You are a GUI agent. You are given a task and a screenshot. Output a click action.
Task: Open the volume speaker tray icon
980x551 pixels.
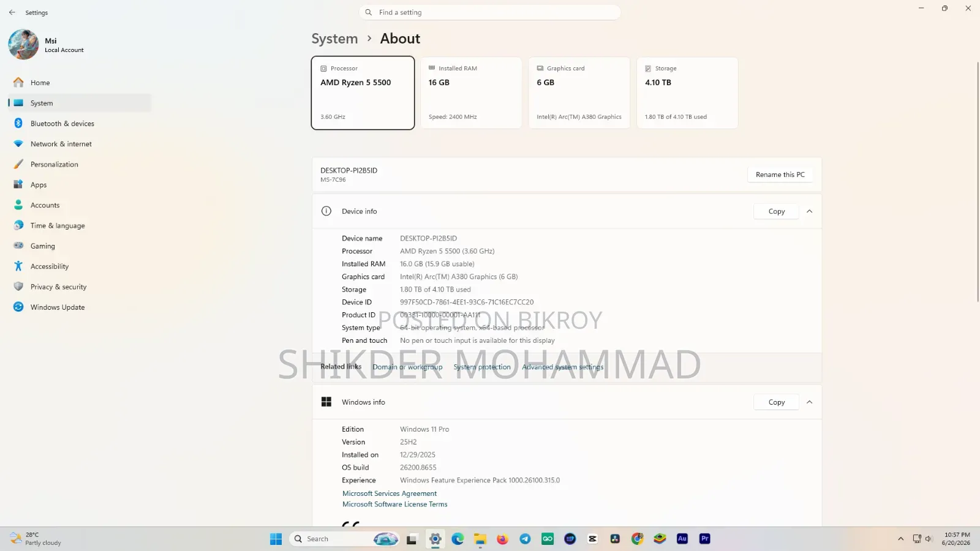click(929, 539)
